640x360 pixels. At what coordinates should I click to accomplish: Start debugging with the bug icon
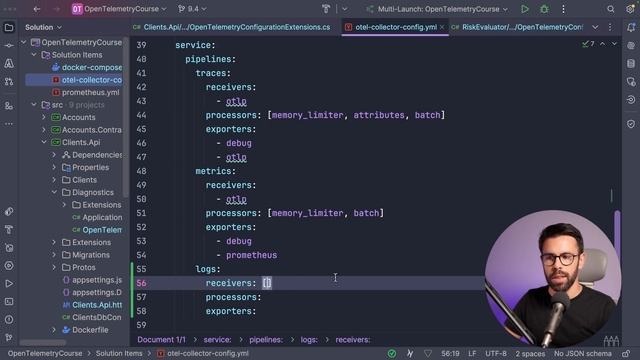544,9
